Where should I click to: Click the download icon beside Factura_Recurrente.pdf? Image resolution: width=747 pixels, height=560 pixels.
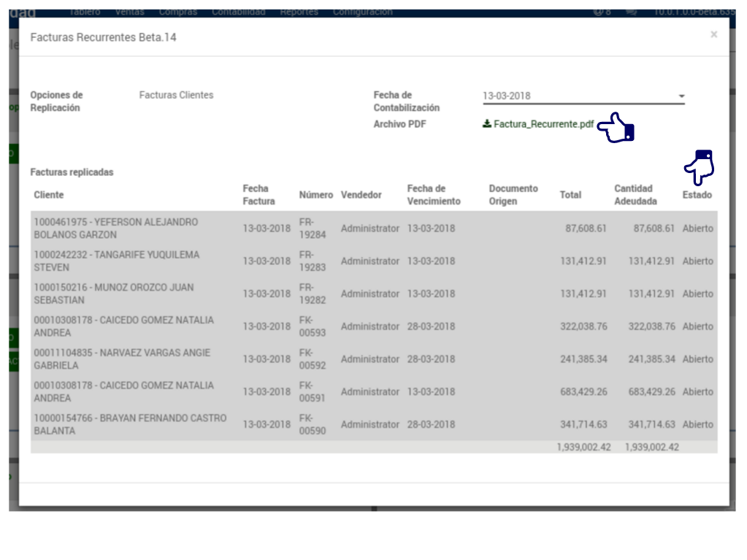(486, 124)
